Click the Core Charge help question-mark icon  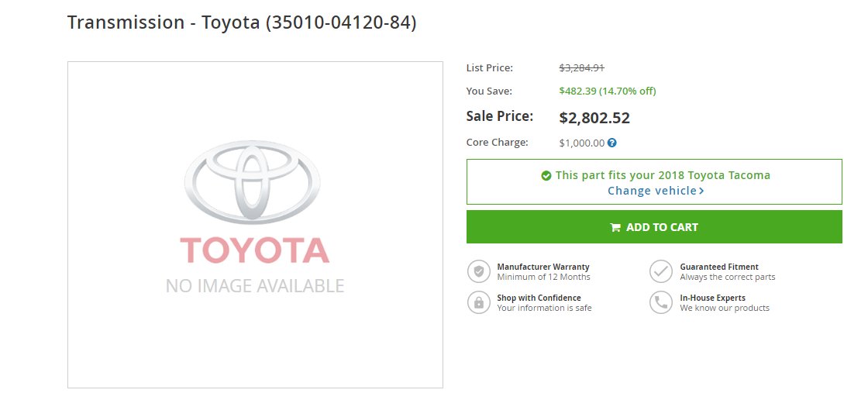pyautogui.click(x=611, y=143)
